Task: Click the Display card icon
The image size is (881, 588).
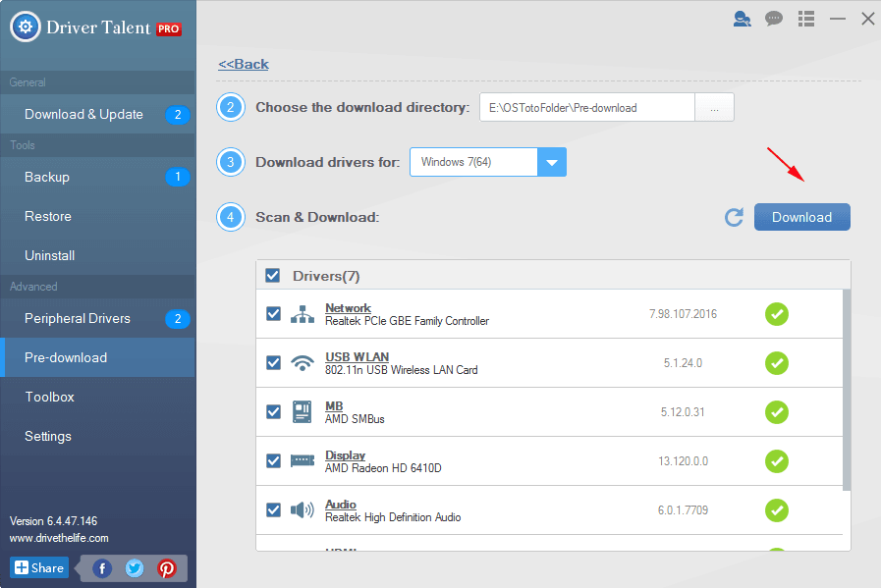Action: click(303, 461)
